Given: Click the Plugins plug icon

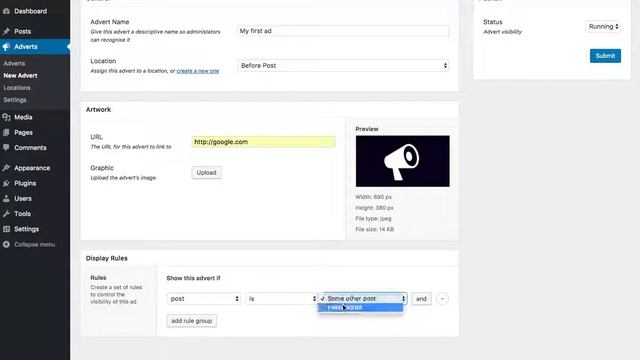Looking at the screenshot, I should (6, 183).
